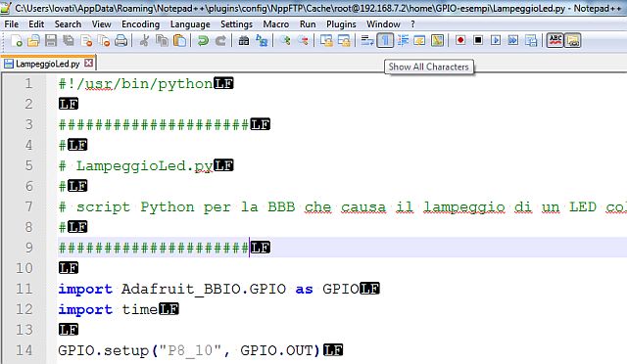Click the GPIO.setup("P8_10", GPIO.OUT) line
The height and width of the screenshot is (364, 627).
189,350
